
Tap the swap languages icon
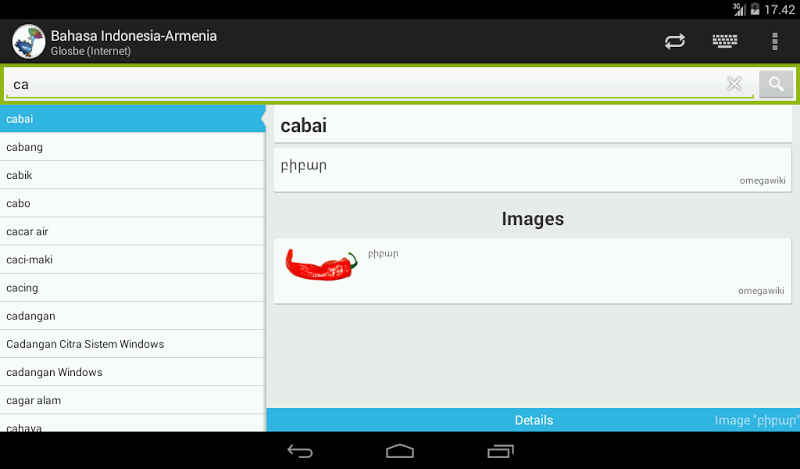click(x=674, y=41)
